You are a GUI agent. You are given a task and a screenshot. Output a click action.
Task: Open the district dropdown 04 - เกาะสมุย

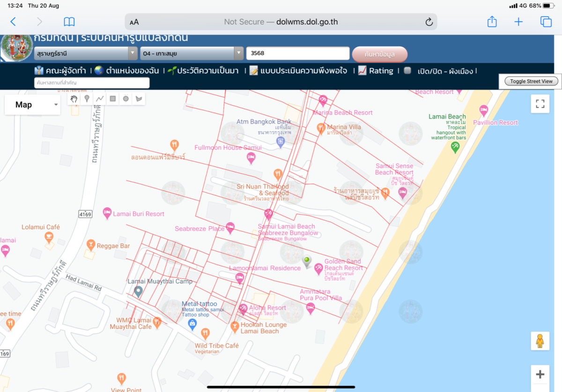tap(192, 53)
